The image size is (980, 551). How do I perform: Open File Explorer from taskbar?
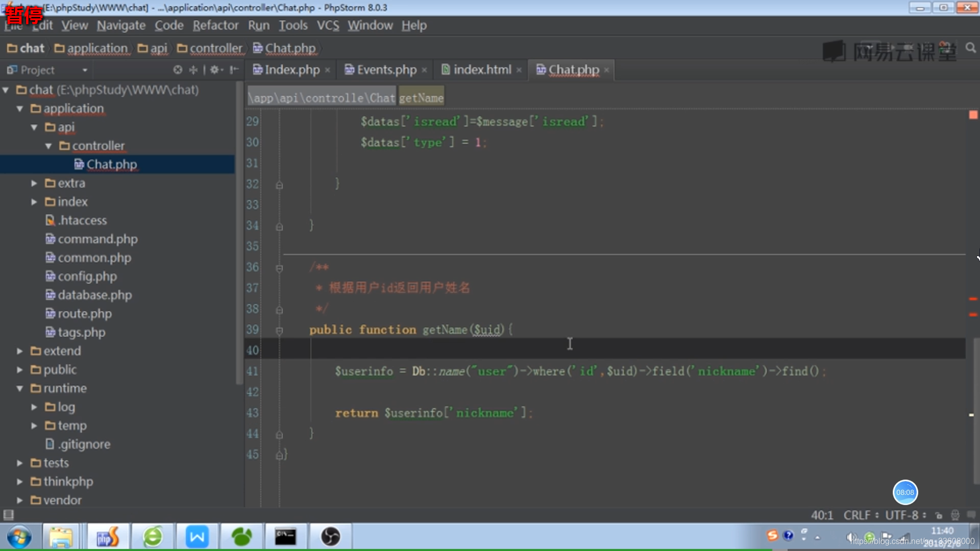point(61,537)
